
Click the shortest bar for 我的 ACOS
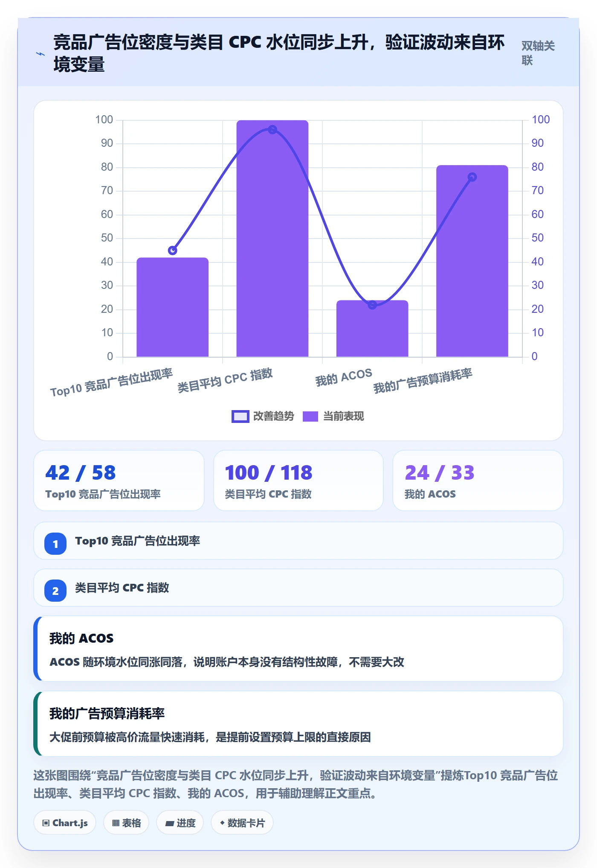[x=372, y=329]
